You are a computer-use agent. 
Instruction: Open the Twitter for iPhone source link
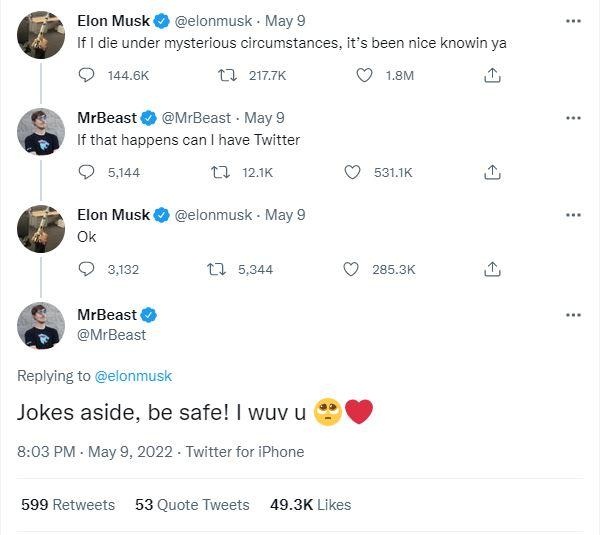[x=245, y=452]
